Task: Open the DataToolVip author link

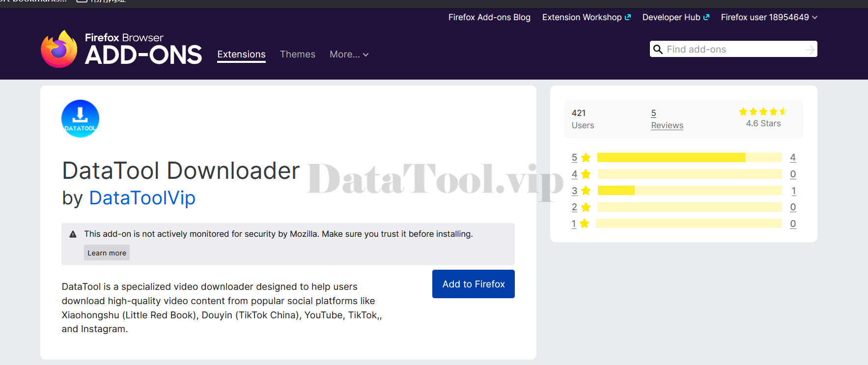Action: [x=142, y=198]
